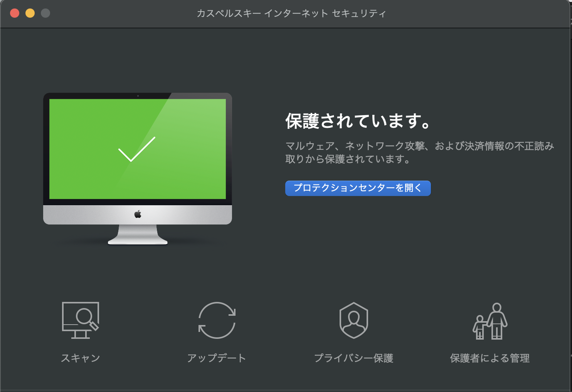Open the スキャン monitor-with-magnifier icon
The height and width of the screenshot is (392, 572).
81,320
